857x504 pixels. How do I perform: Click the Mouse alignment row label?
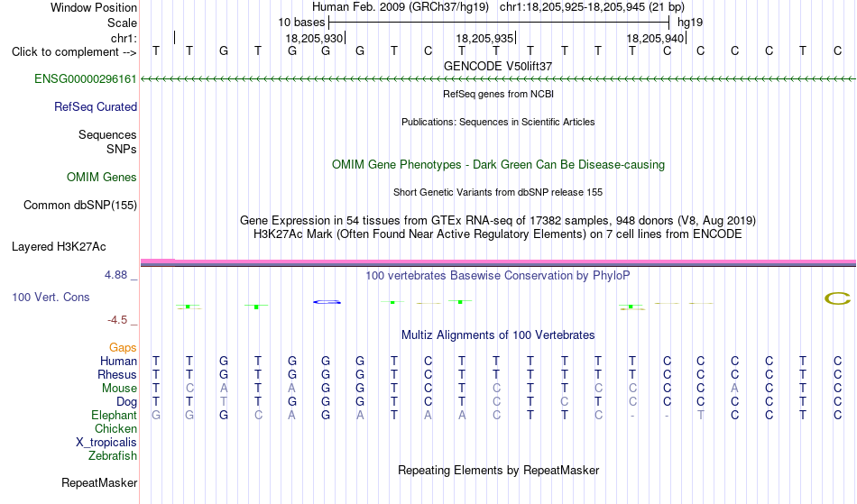(120, 389)
